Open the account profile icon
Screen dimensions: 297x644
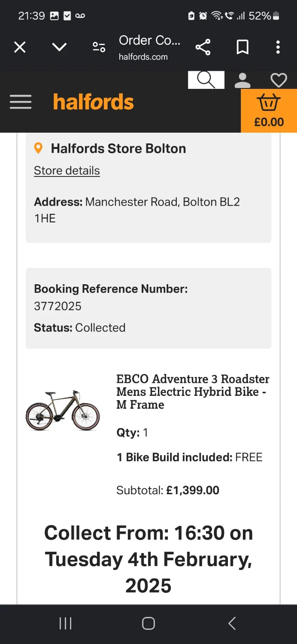242,79
